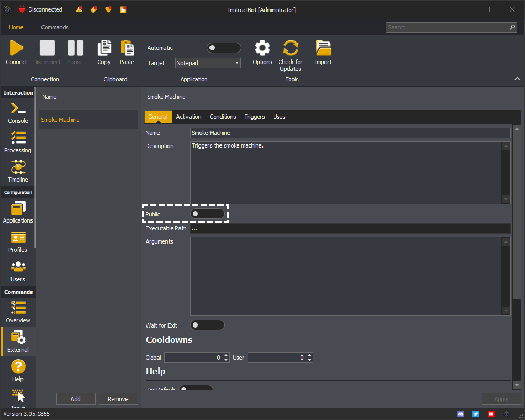Viewport: 525px width, 420px height.
Task: Click the Name column header
Action: click(x=49, y=97)
